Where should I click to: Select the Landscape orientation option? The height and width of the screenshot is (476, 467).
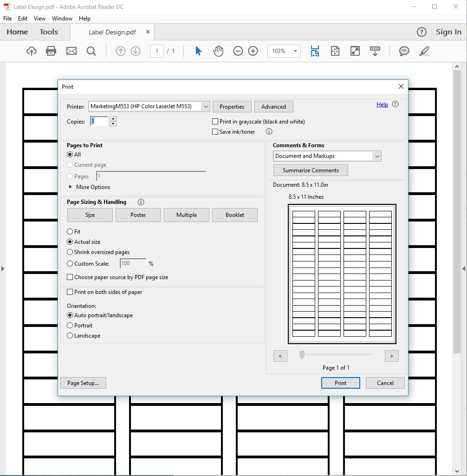pos(70,336)
